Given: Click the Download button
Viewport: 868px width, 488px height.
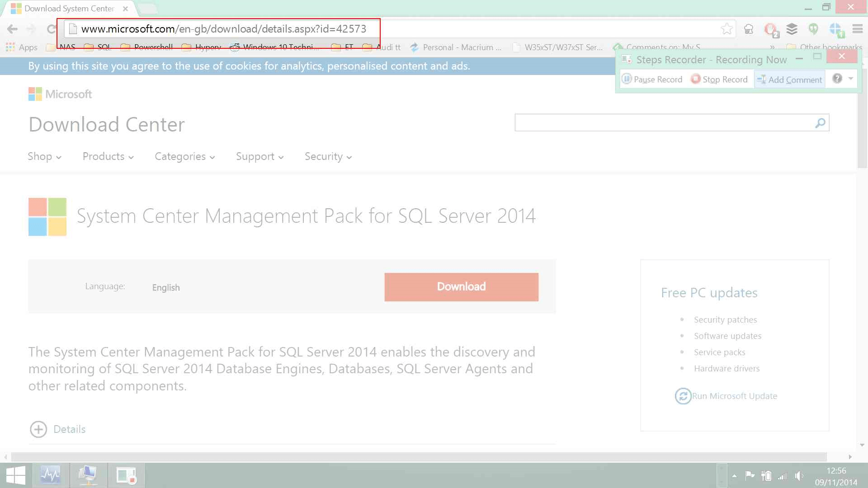Looking at the screenshot, I should pos(461,287).
